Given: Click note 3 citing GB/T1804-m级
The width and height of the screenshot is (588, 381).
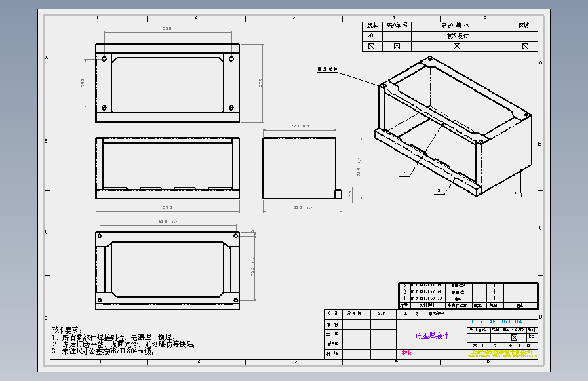Looking at the screenshot, I should click(x=102, y=351).
